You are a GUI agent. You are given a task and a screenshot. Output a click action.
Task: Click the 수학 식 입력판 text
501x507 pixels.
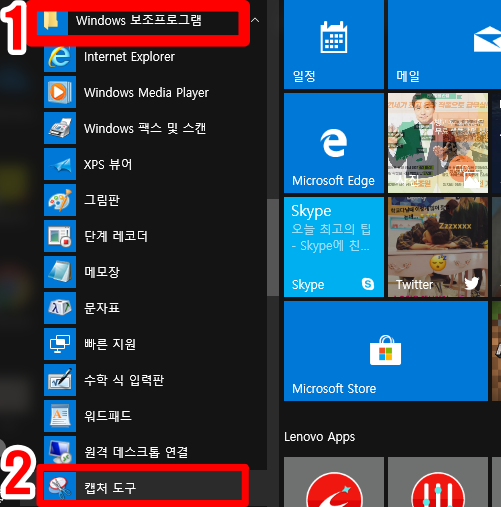[124, 380]
